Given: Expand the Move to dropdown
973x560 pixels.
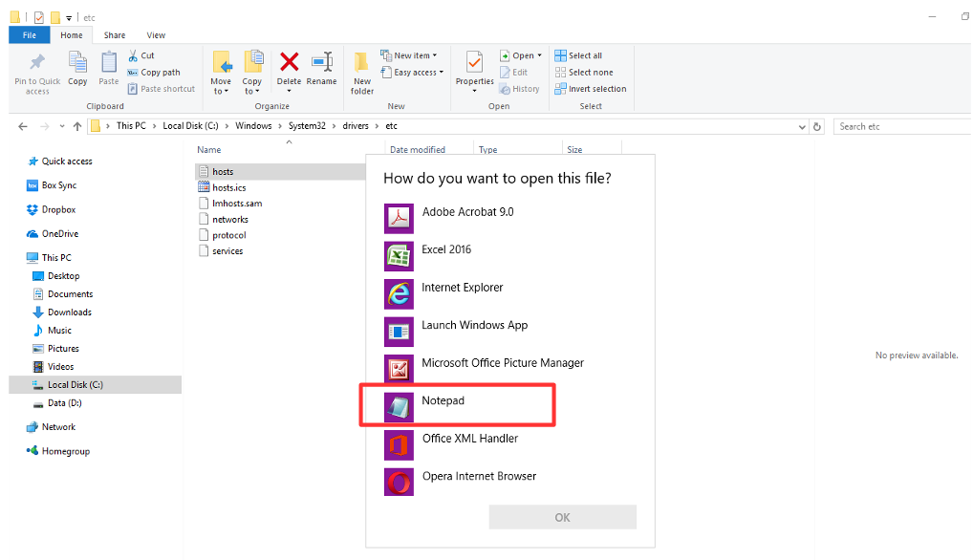Looking at the screenshot, I should point(221,72).
